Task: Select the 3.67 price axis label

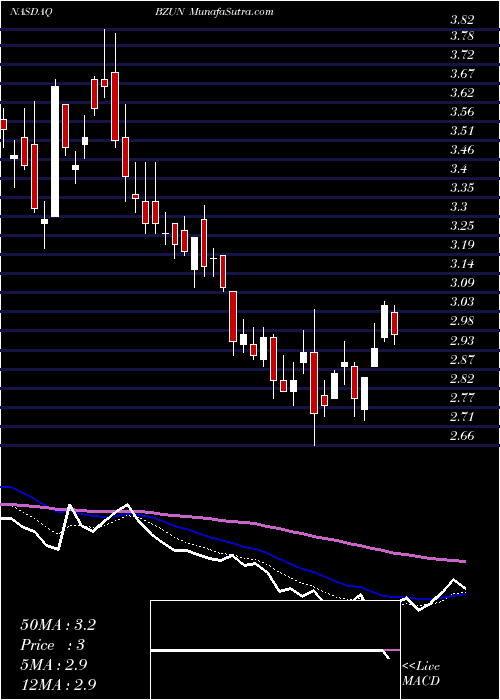Action: [x=462, y=74]
